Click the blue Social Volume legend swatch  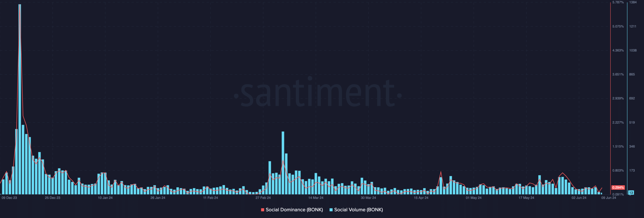tap(331, 210)
